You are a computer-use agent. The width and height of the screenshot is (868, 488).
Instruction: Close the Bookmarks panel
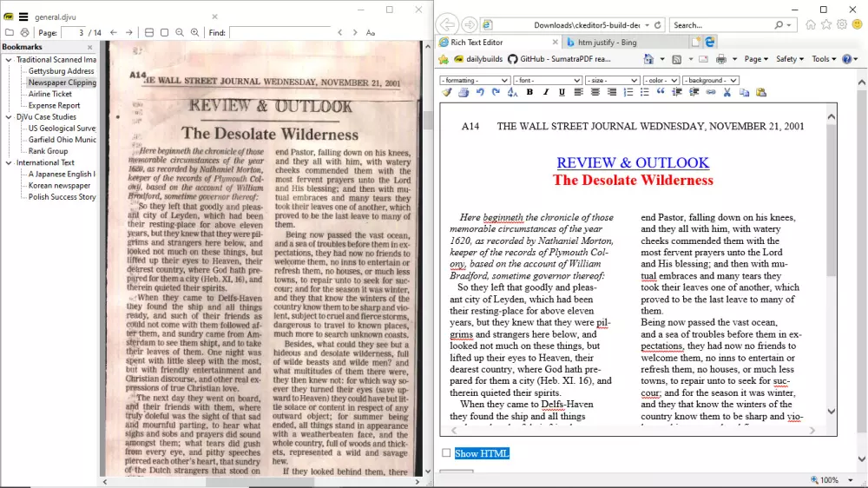[89, 47]
